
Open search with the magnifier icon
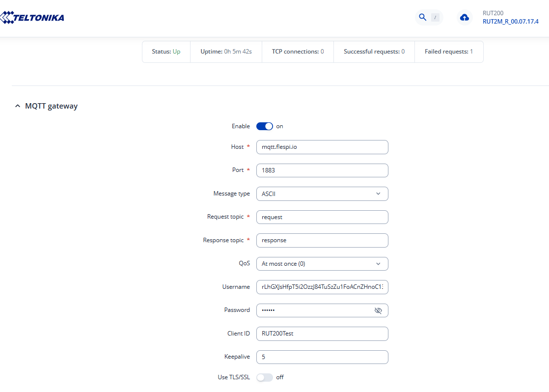coord(422,18)
